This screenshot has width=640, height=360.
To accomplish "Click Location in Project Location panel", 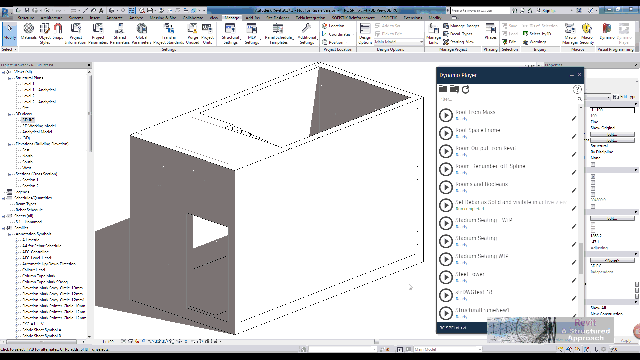I will [333, 26].
